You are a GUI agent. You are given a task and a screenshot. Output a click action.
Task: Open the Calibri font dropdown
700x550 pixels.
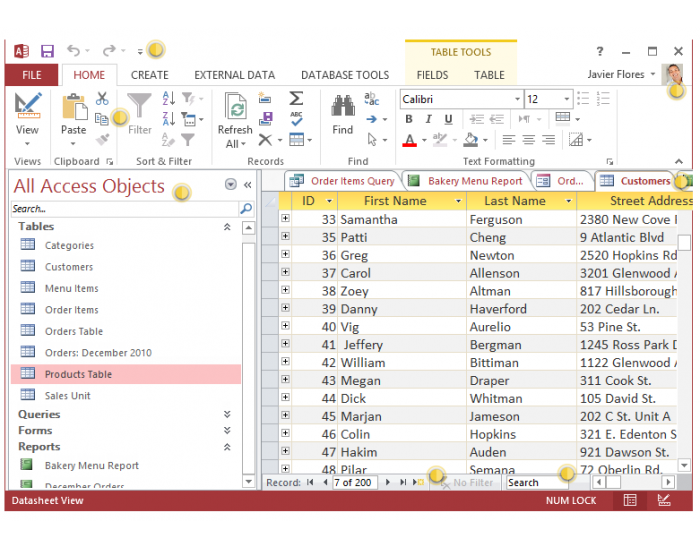[517, 99]
